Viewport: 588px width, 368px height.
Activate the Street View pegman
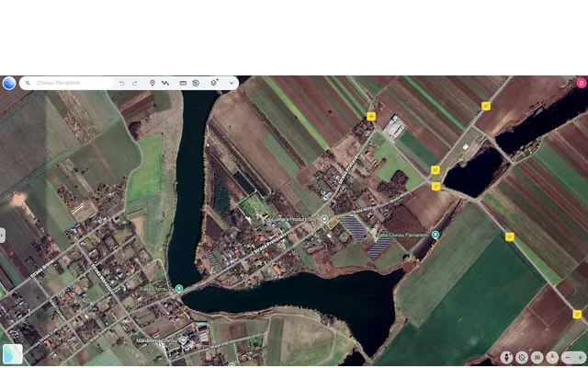coord(506,357)
